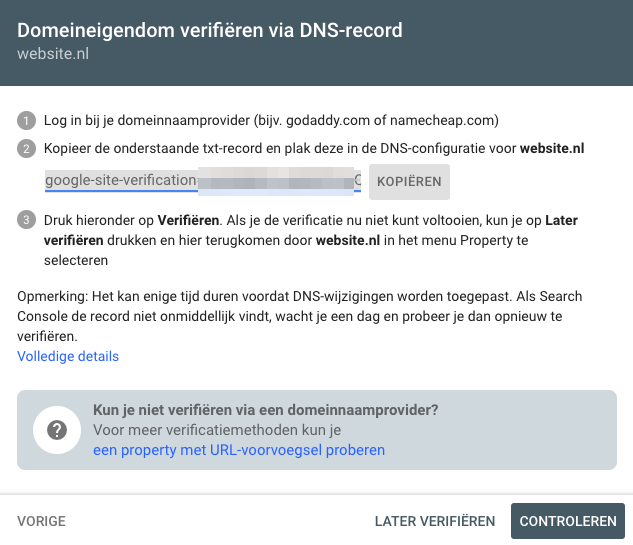
Task: Click the Opmerking note paragraph
Action: click(300, 316)
